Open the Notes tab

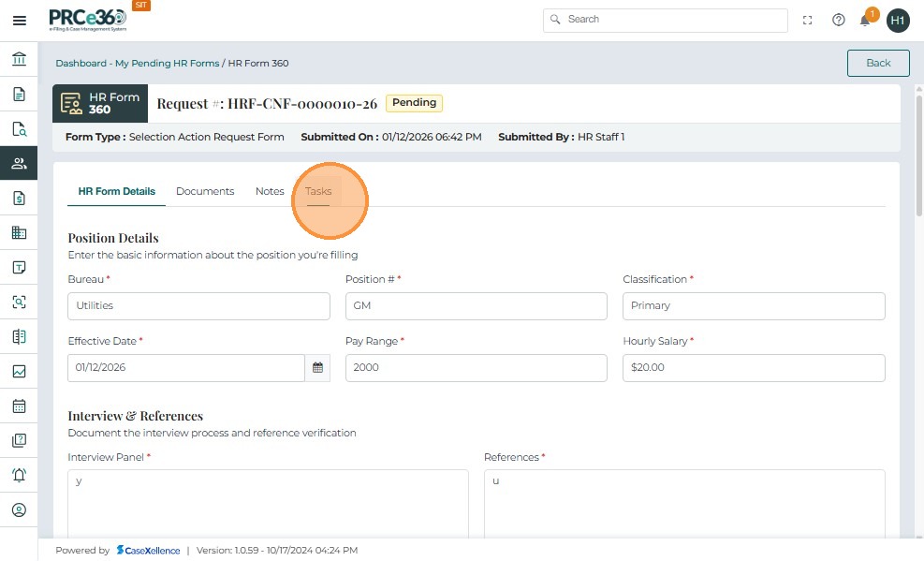click(270, 191)
